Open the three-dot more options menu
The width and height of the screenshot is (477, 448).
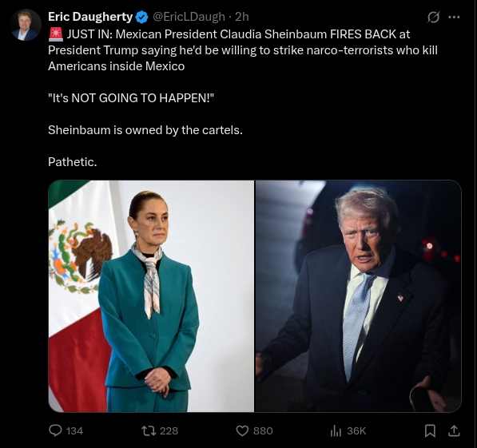coord(454,17)
